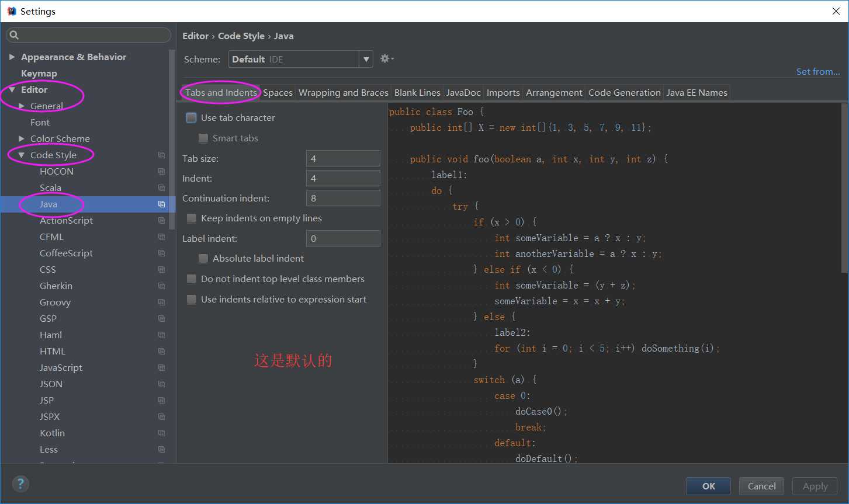Open the Imports tab
849x504 pixels.
click(x=503, y=92)
